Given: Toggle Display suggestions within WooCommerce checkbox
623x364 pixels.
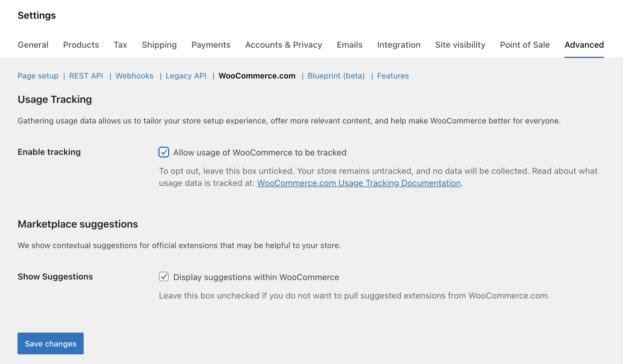Looking at the screenshot, I should pyautogui.click(x=164, y=276).
